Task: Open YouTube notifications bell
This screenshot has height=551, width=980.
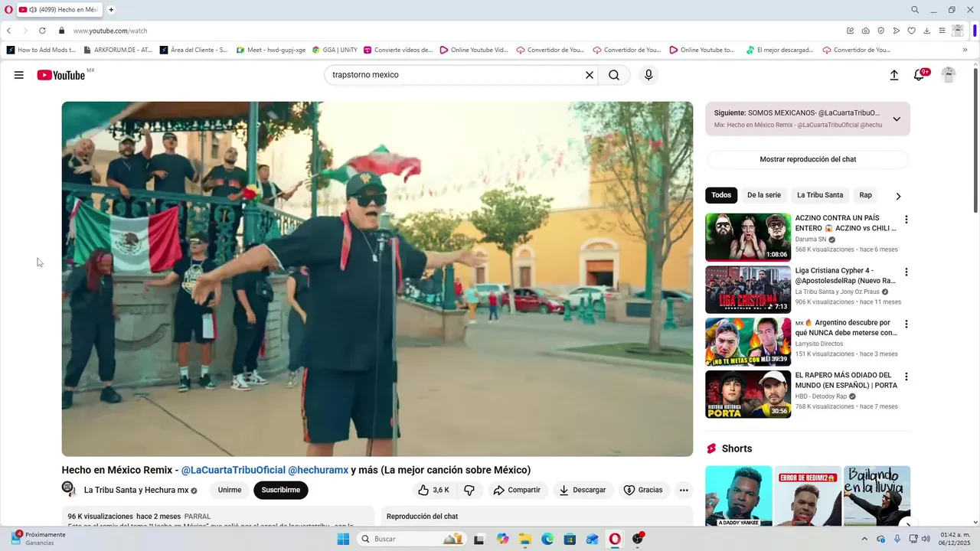Action: pyautogui.click(x=920, y=75)
